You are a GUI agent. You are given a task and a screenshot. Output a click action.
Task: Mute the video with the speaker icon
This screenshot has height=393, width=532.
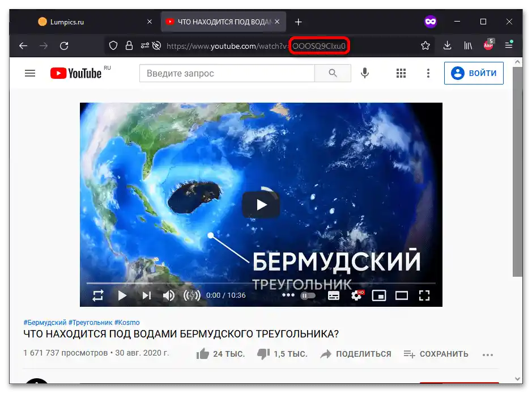pyautogui.click(x=169, y=295)
